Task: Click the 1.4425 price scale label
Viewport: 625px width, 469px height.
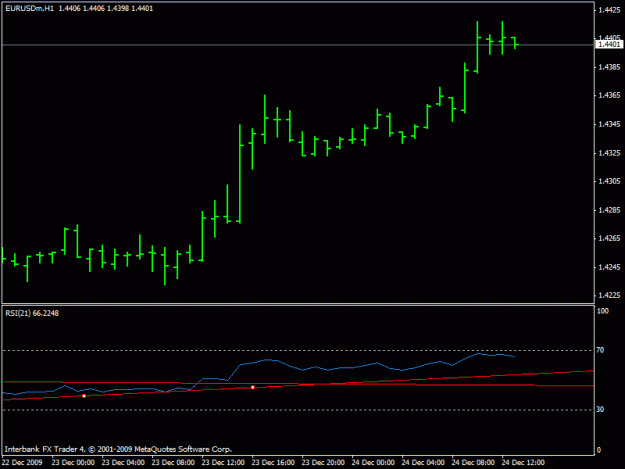Action: click(609, 10)
